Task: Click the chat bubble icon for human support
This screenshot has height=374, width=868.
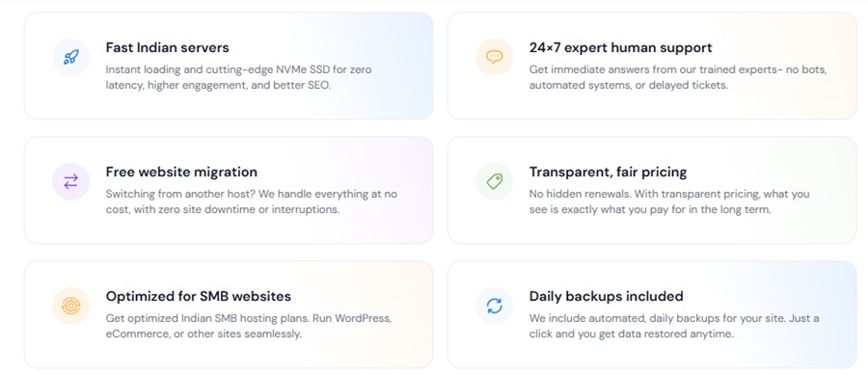Action: [495, 57]
